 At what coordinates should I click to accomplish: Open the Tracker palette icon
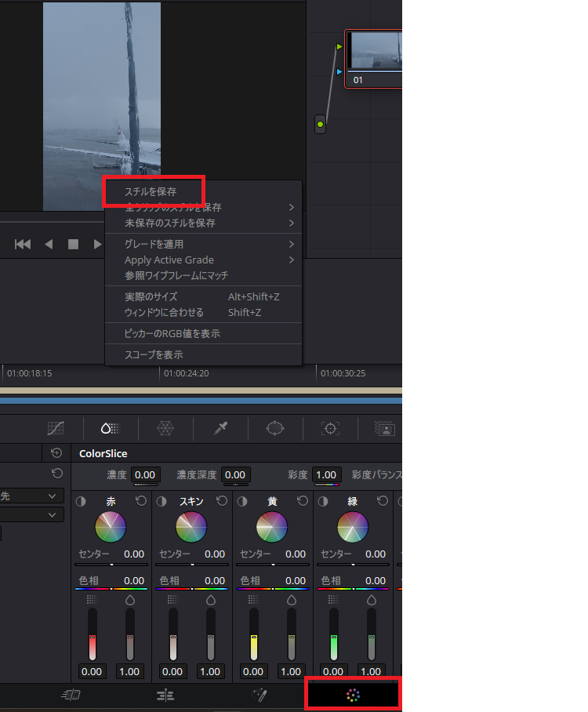pos(330,428)
